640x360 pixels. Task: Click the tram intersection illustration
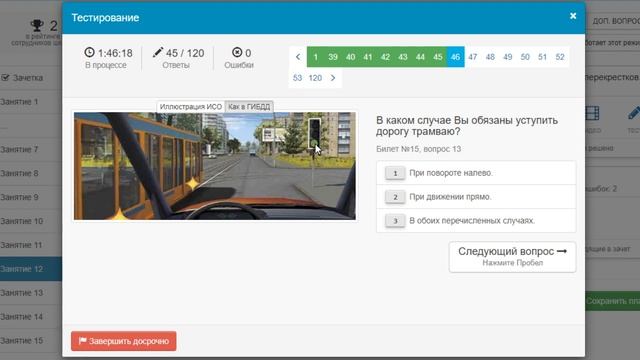[x=215, y=166]
